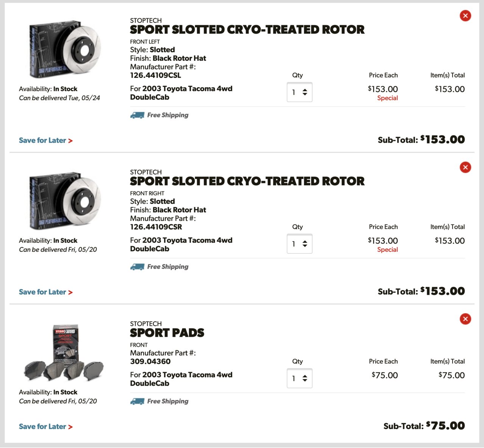This screenshot has width=484, height=448.
Task: Change quantity for the Front Right rotor
Action: coord(299,244)
